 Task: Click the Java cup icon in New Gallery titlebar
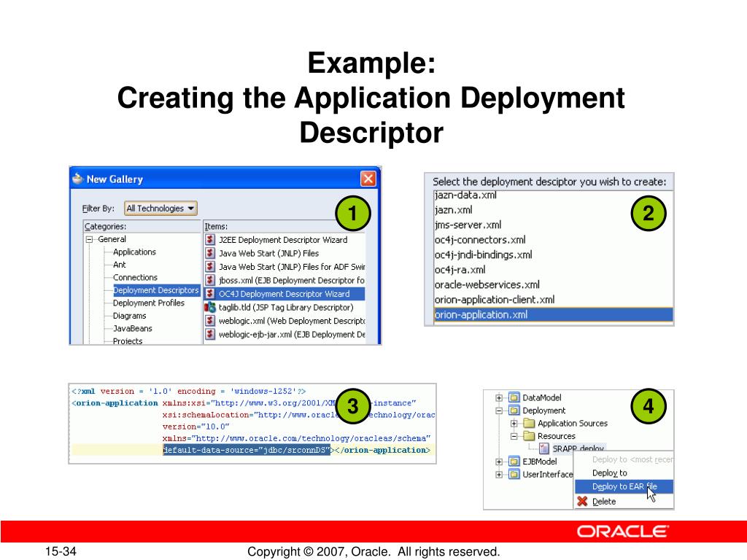click(77, 178)
